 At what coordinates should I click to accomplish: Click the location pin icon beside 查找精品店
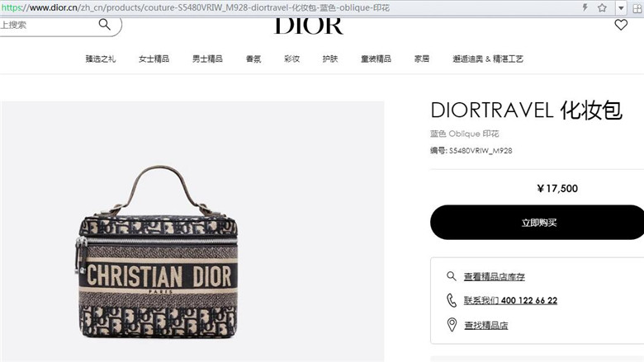tap(452, 325)
